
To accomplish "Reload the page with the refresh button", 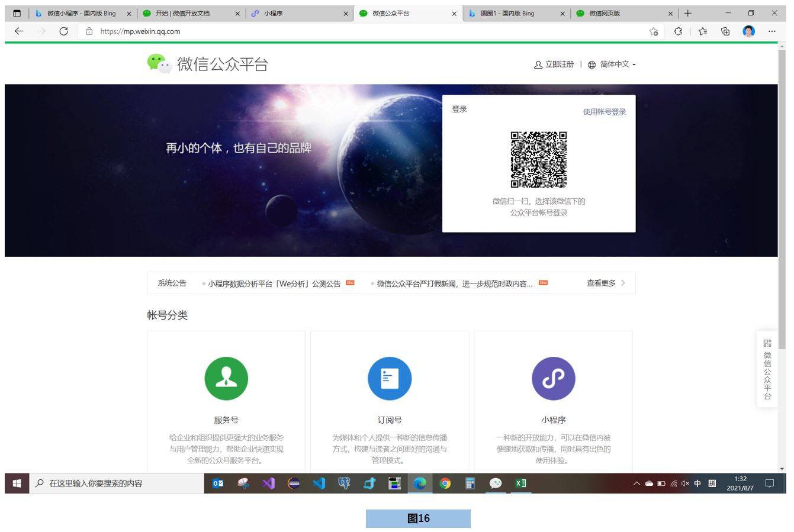I will click(x=64, y=31).
